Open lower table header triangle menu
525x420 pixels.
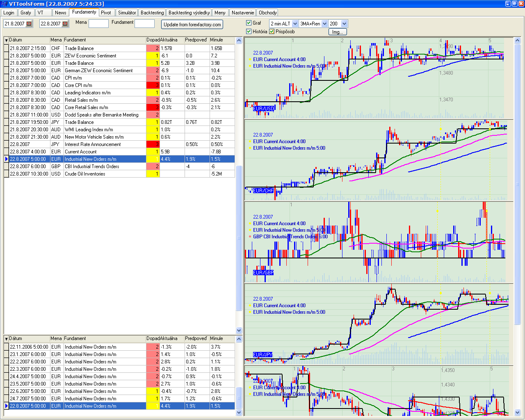6,339
